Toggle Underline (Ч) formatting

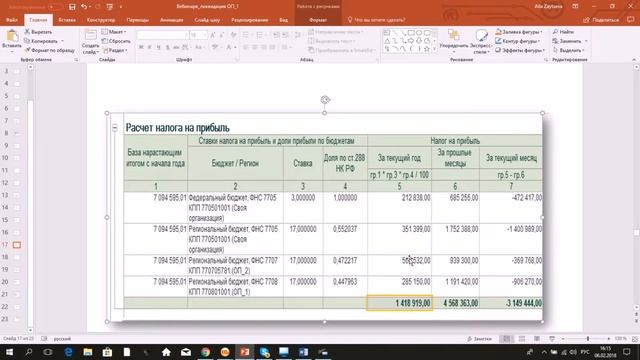tap(158, 47)
